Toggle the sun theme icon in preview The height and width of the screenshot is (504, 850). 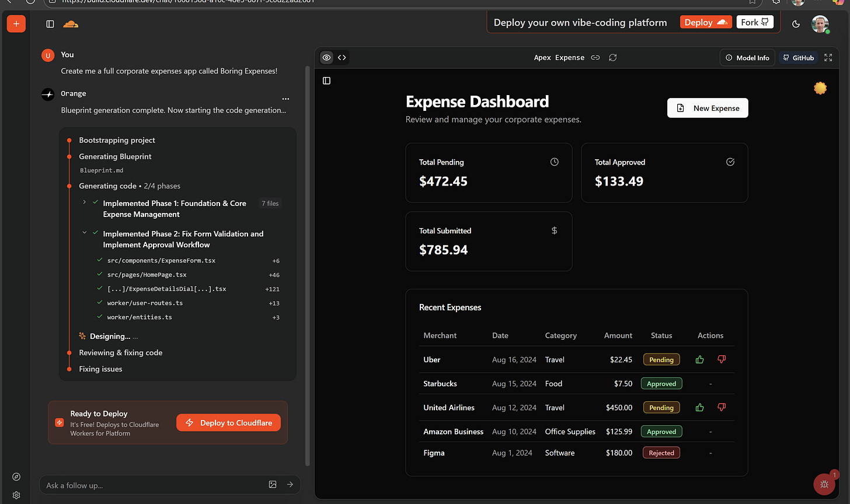tap(820, 88)
